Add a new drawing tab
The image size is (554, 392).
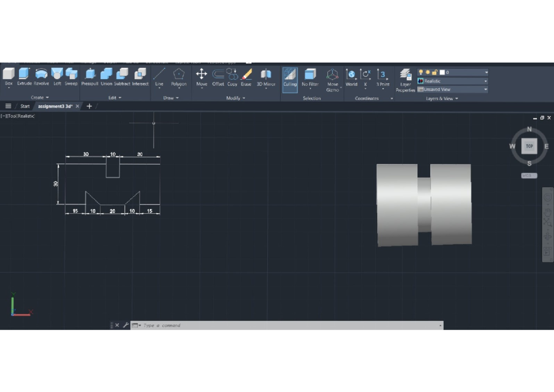click(90, 106)
